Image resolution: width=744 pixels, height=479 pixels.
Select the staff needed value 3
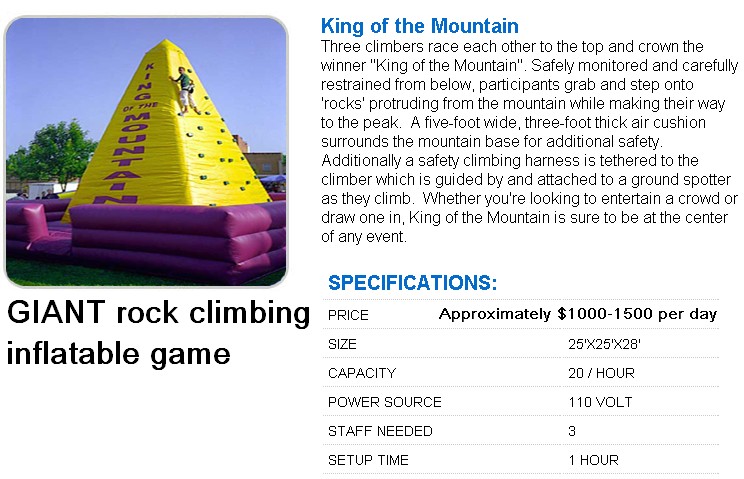572,431
